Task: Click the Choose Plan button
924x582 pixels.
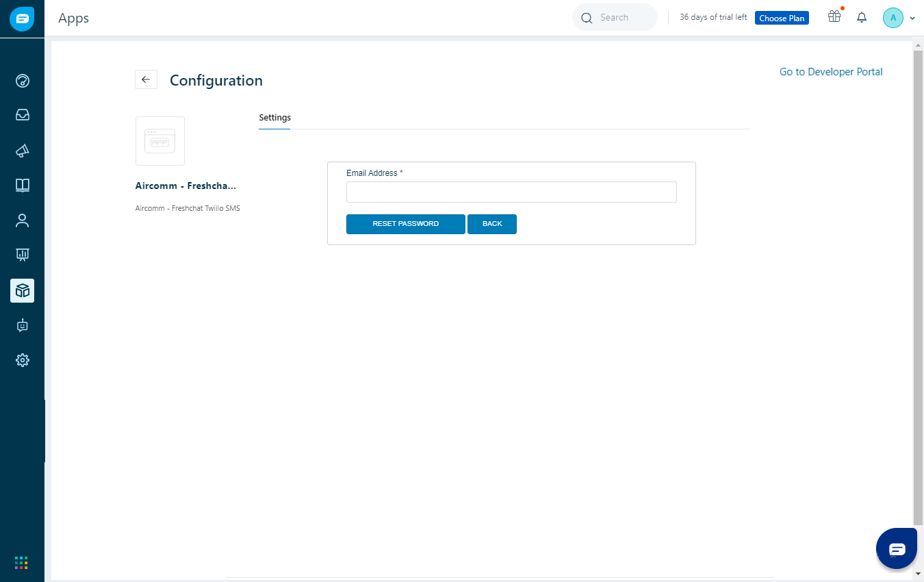Action: click(782, 18)
